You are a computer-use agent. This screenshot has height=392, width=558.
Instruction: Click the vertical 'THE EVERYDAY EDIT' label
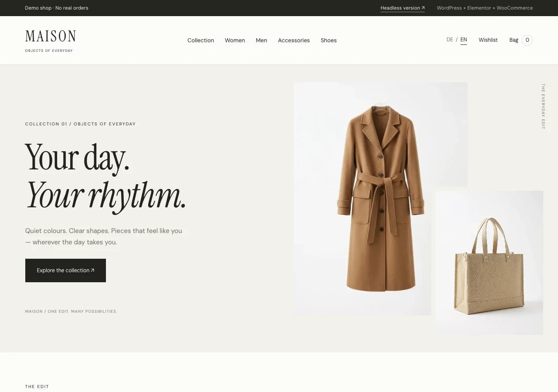(x=543, y=106)
